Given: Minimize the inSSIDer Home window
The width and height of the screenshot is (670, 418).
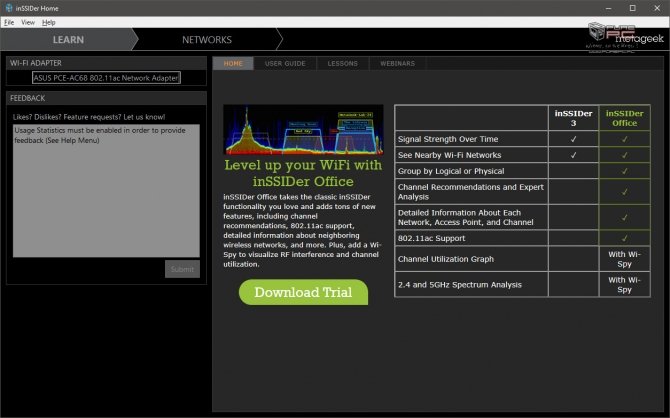Looking at the screenshot, I should click(608, 8).
